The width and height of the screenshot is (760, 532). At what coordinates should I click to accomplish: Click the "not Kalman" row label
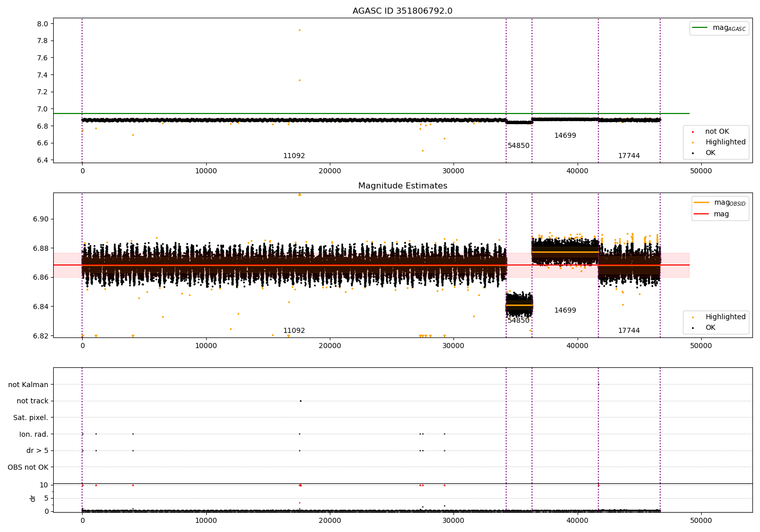[x=28, y=385]
